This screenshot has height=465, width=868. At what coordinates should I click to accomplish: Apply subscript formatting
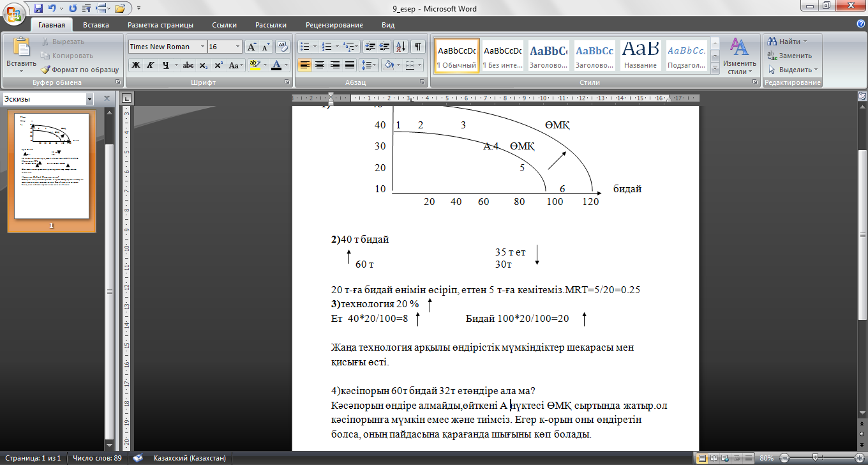click(x=204, y=65)
